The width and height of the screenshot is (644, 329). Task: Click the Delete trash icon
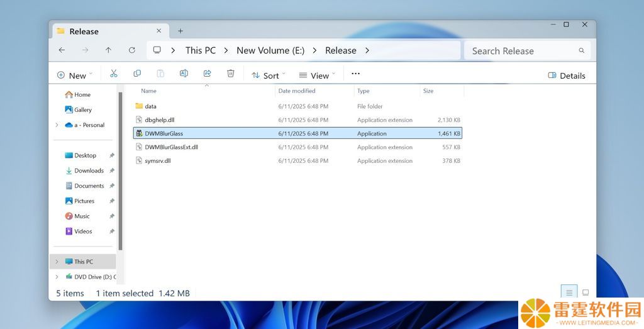231,74
